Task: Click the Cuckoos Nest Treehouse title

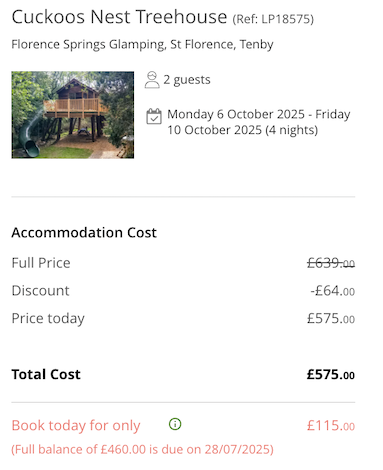Action: point(119,17)
